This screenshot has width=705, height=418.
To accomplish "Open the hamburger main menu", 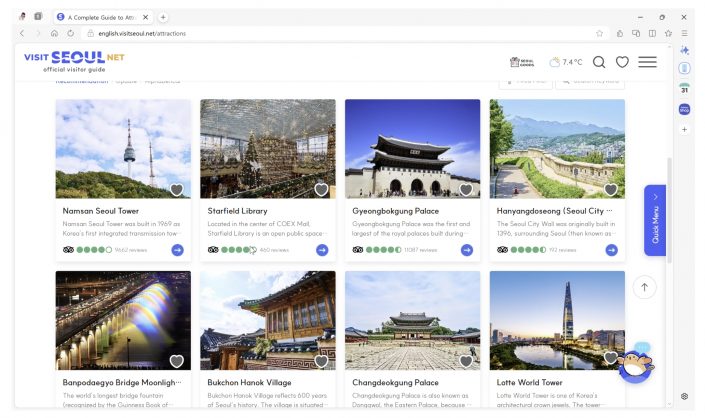I will (647, 62).
